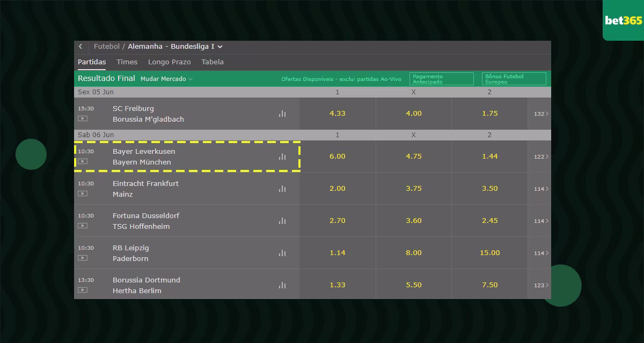The height and width of the screenshot is (343, 644).
Task: Switch to the Tabela tab
Action: 213,62
